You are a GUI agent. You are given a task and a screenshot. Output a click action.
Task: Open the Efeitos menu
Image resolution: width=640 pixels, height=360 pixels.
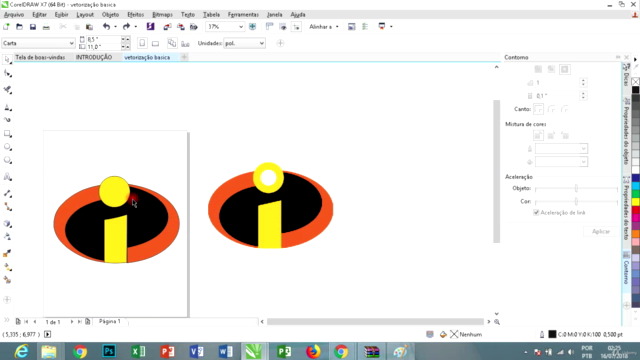136,15
